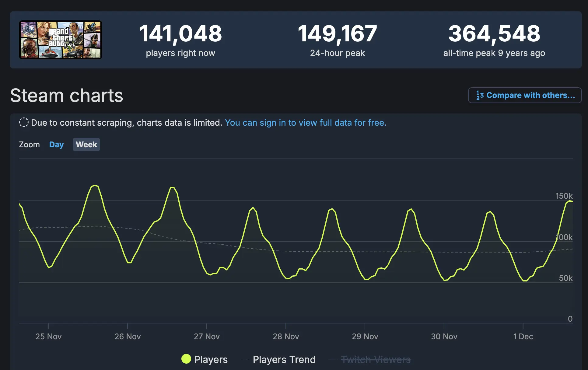This screenshot has width=588, height=370.
Task: Click the 1 Dec date axis label
Action: (x=523, y=337)
